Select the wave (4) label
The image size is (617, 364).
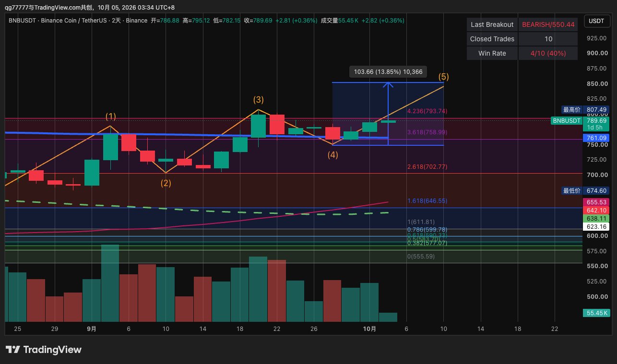pyautogui.click(x=333, y=154)
